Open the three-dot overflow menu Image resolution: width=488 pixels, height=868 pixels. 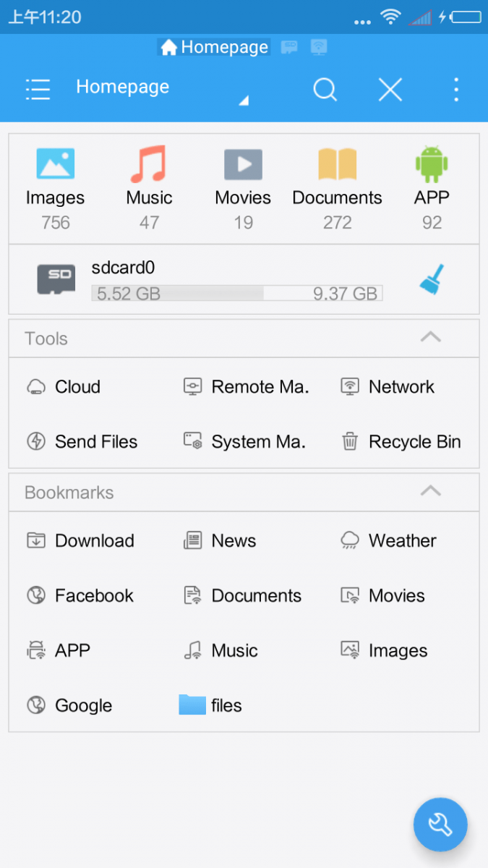(x=455, y=90)
